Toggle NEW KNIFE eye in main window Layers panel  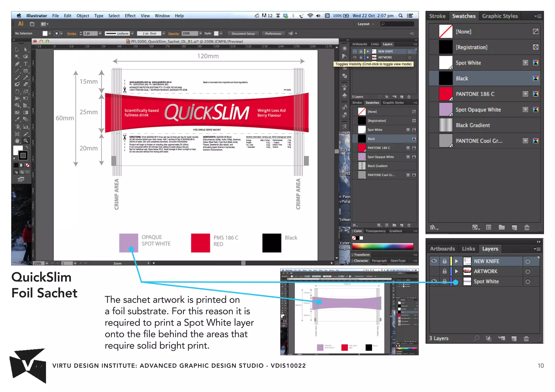355,51
